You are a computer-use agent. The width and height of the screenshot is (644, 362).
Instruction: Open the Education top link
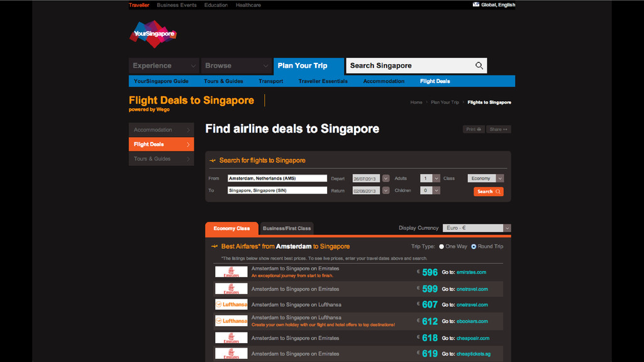click(x=216, y=5)
